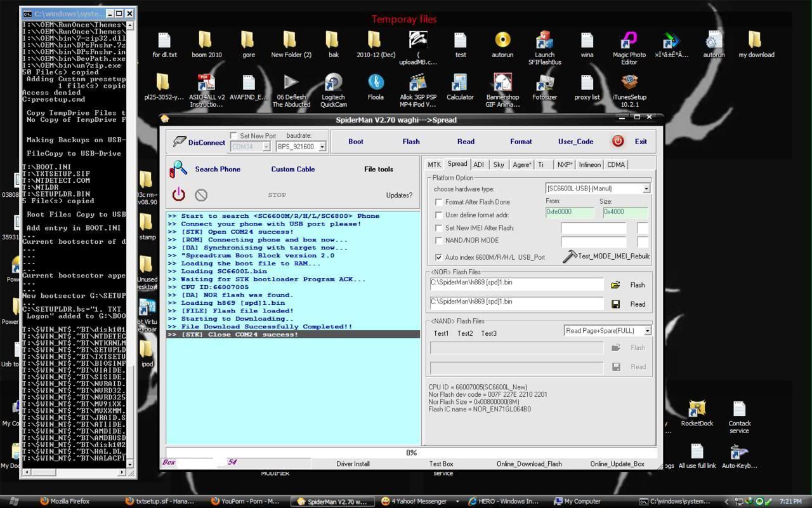Enable the Set New Port checkbox
Screen dimensions: 812x508
(x=234, y=136)
